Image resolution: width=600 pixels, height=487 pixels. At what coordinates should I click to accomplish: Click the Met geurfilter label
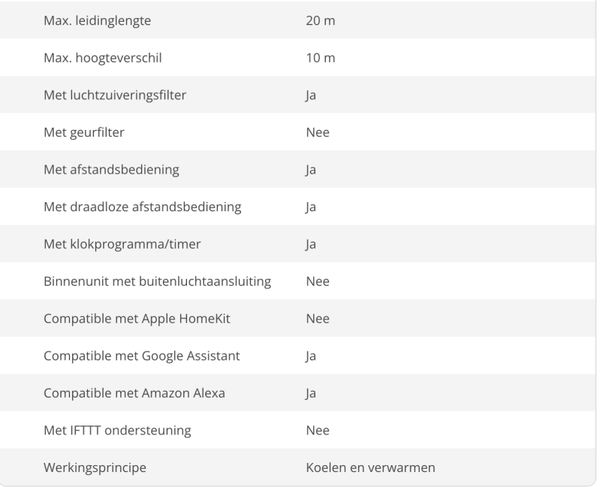84,132
